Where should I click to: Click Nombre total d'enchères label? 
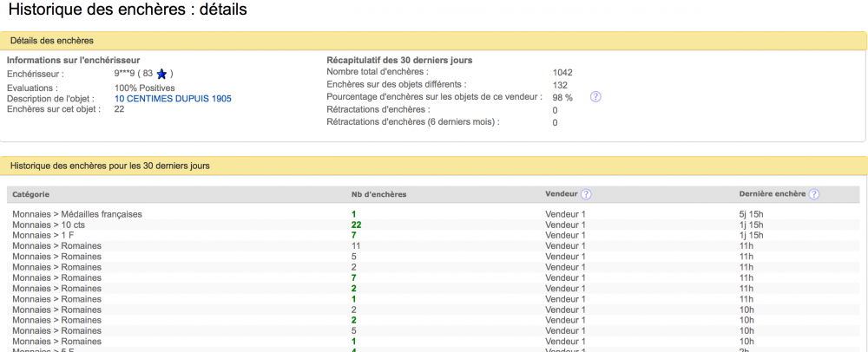coord(378,72)
